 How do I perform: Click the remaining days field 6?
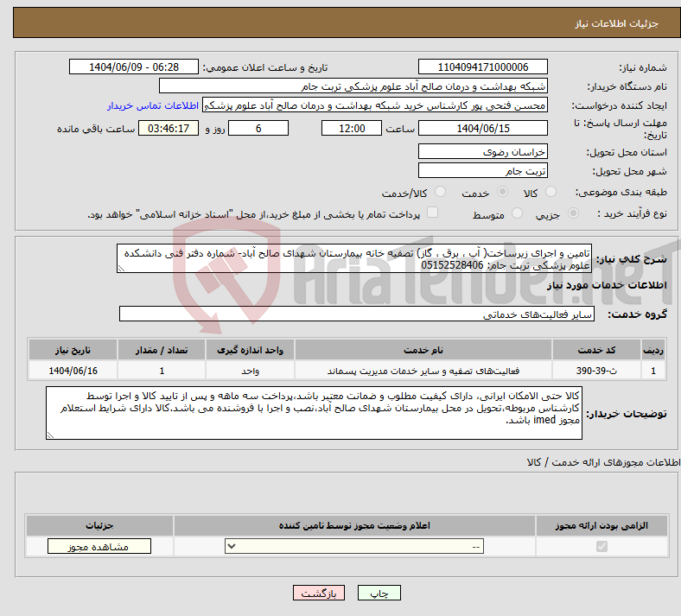tap(258, 129)
